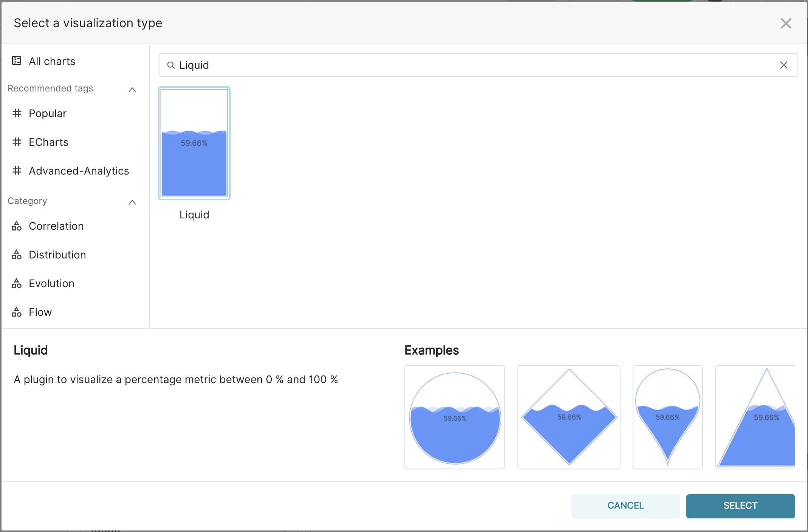Open the diamond liquid example image
Image resolution: width=808 pixels, height=532 pixels.
point(569,417)
